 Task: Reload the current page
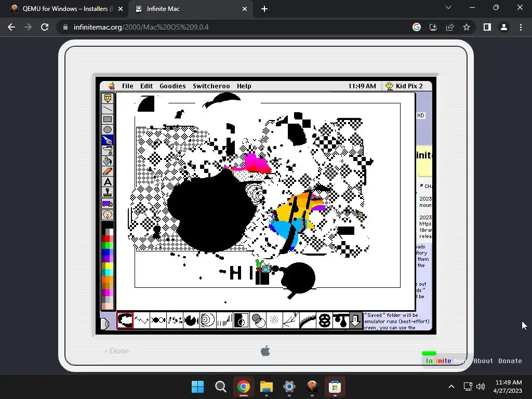[45, 27]
